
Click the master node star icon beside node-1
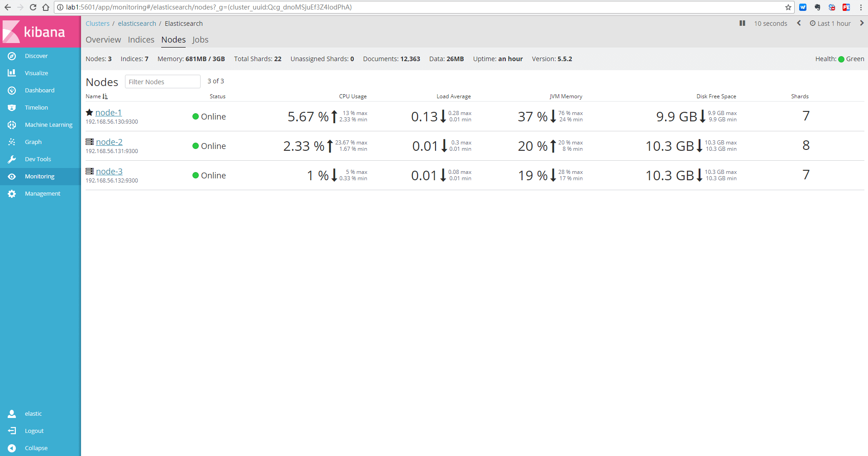coord(90,112)
